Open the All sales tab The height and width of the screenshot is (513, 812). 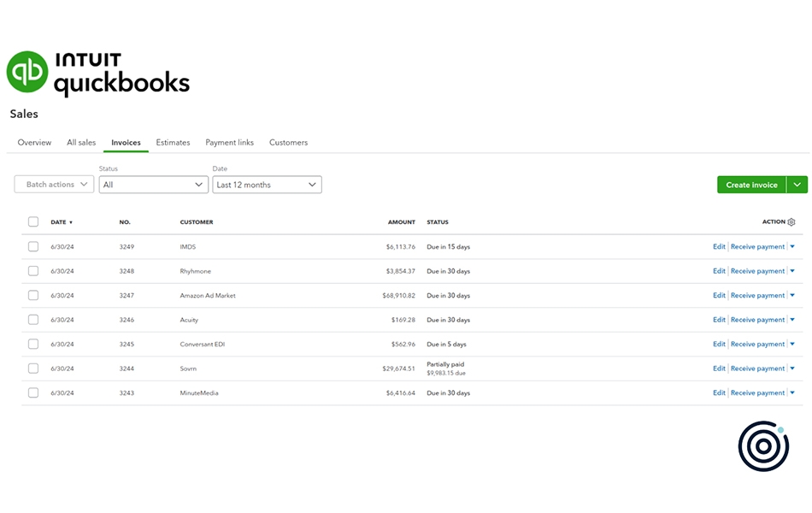(81, 143)
